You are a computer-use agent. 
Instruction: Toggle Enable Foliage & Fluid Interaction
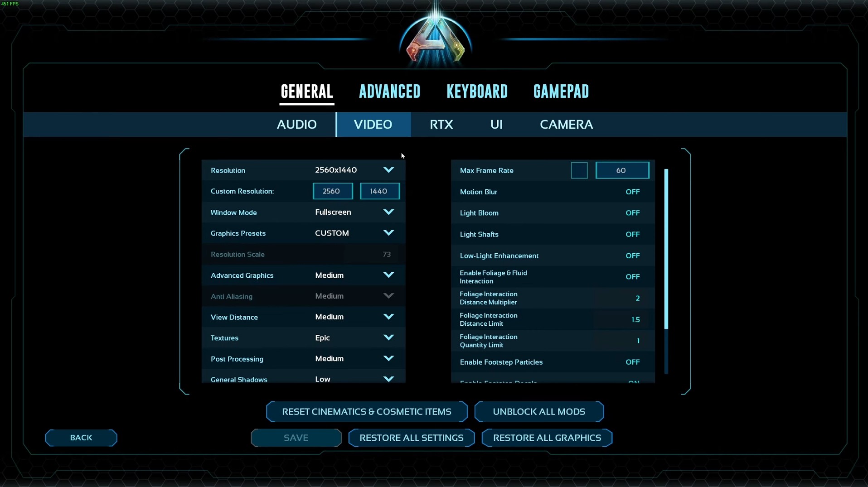pos(632,277)
